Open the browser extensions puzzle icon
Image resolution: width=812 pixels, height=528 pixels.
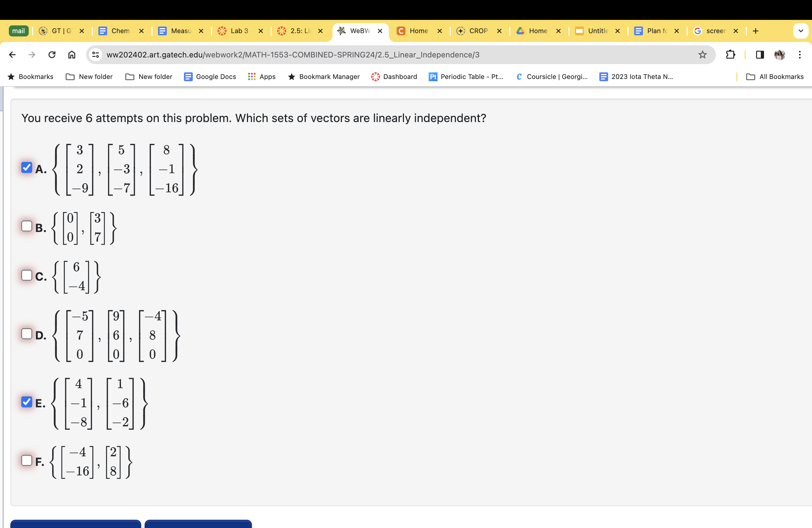(x=730, y=55)
